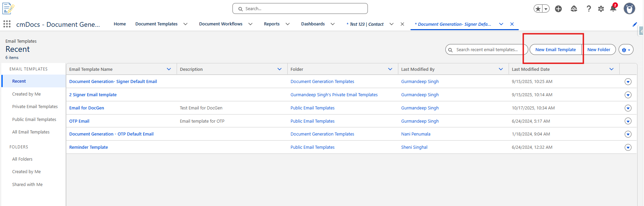The image size is (644, 206).
Task: Open row actions for Reminder Template row
Action: tap(628, 147)
